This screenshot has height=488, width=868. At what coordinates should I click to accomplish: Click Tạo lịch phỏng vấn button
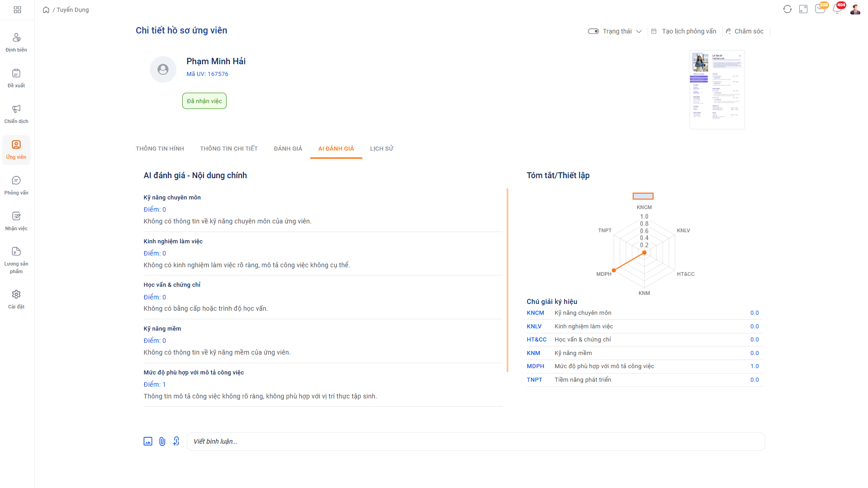tap(684, 31)
